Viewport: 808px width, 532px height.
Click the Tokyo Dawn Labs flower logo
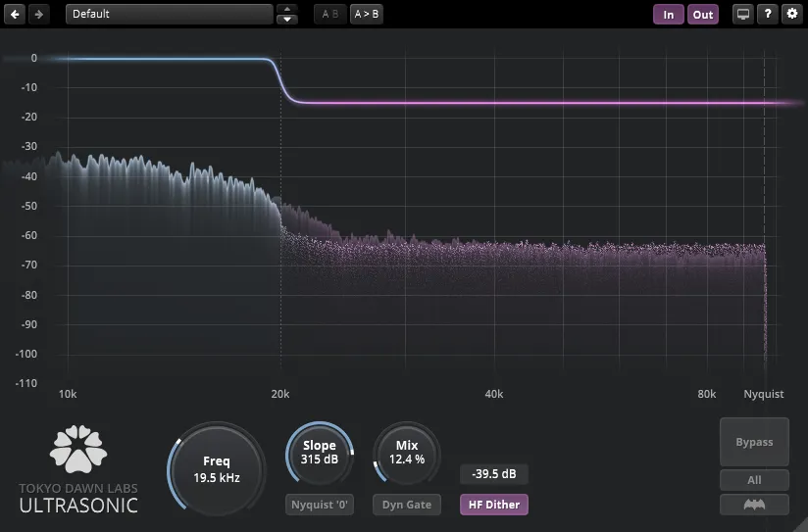78,449
